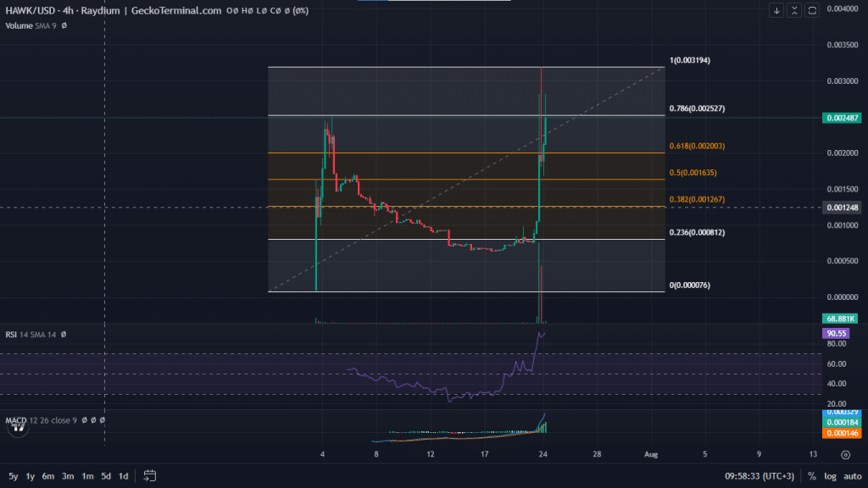The width and height of the screenshot is (868, 488).
Task: Open the go-to-date calendar icon
Action: (150, 476)
